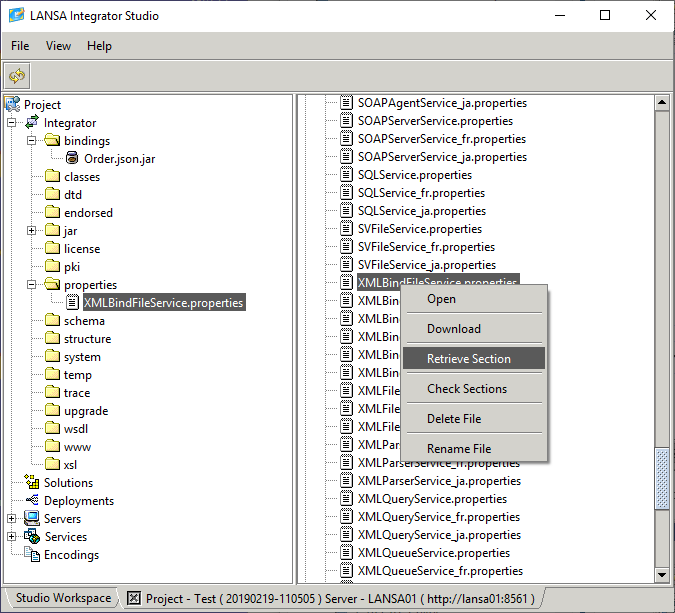
Task: Collapse the Integrator tree node
Action: click(12, 123)
